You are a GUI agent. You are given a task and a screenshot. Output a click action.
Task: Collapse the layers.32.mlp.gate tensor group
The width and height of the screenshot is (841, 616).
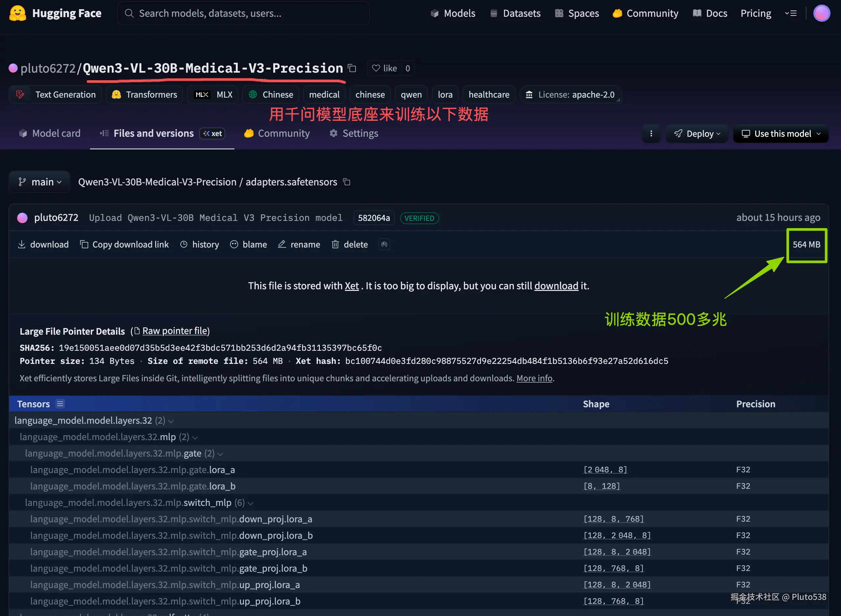coord(220,454)
